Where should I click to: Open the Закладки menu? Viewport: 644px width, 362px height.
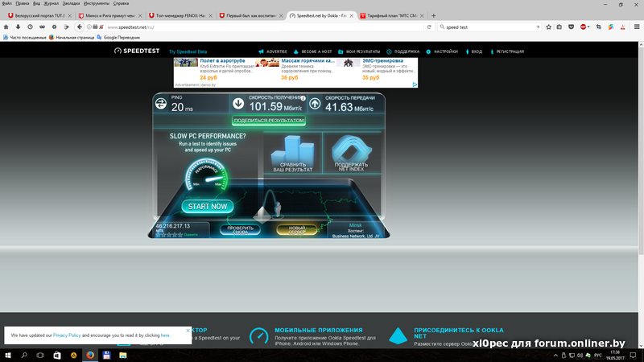tap(71, 3)
